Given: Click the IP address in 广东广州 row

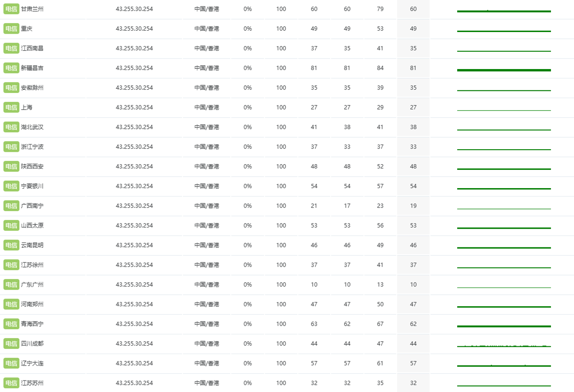Looking at the screenshot, I should coord(134,285).
